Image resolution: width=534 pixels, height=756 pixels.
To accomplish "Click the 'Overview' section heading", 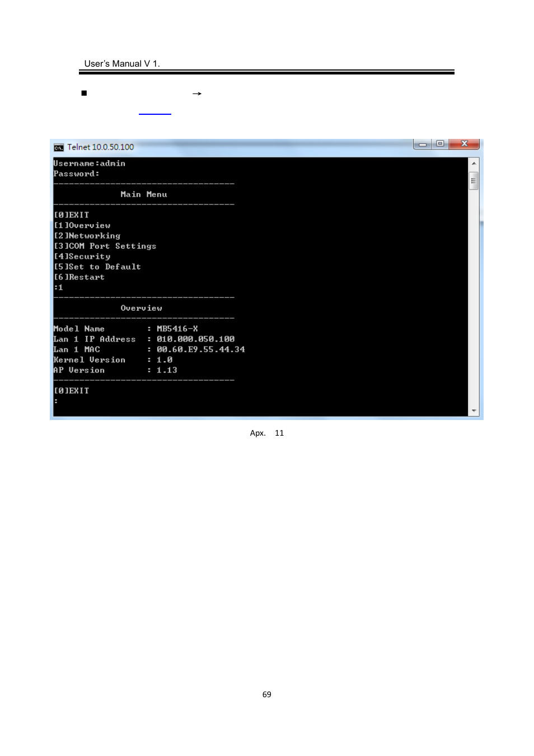I will pyautogui.click(x=142, y=309).
